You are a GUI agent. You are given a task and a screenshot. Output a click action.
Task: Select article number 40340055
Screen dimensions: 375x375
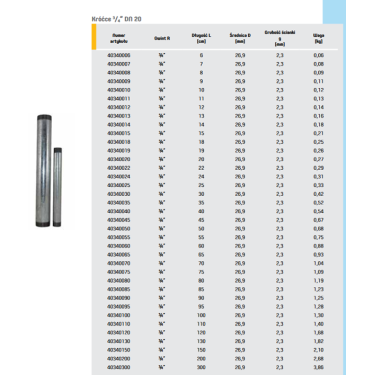pyautogui.click(x=119, y=237)
